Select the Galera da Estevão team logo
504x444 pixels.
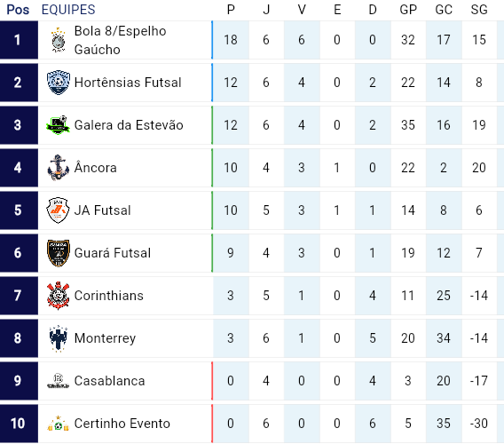pos(59,125)
